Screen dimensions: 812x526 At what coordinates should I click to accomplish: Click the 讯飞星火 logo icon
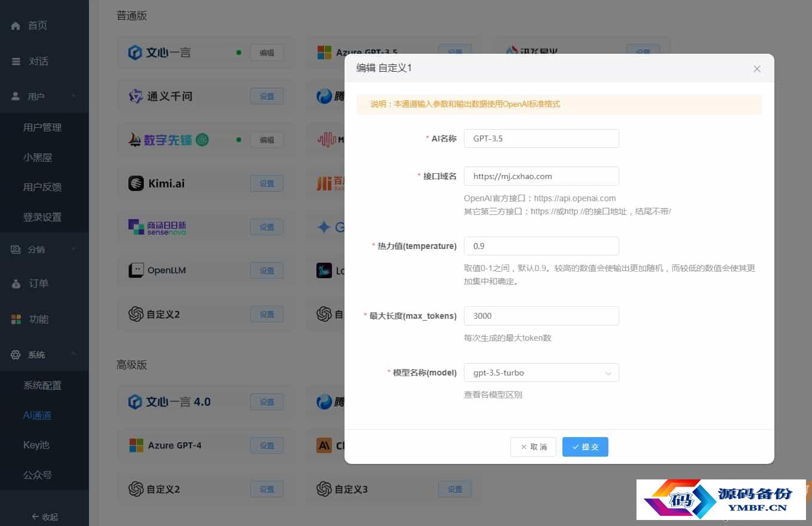[x=512, y=51]
